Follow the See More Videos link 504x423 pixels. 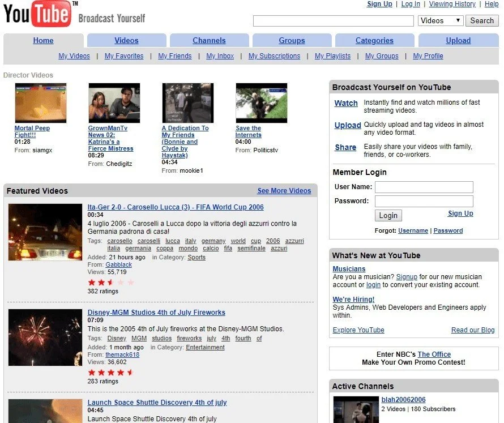pos(284,191)
